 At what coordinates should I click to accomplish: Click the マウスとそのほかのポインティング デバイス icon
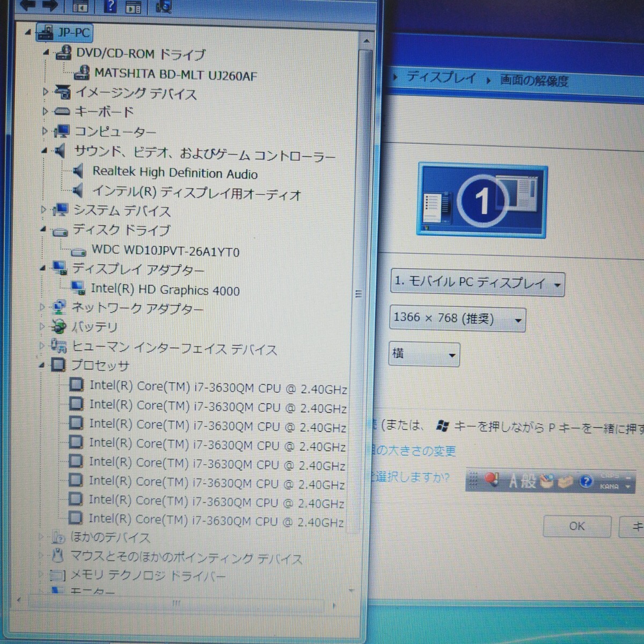[x=57, y=556]
